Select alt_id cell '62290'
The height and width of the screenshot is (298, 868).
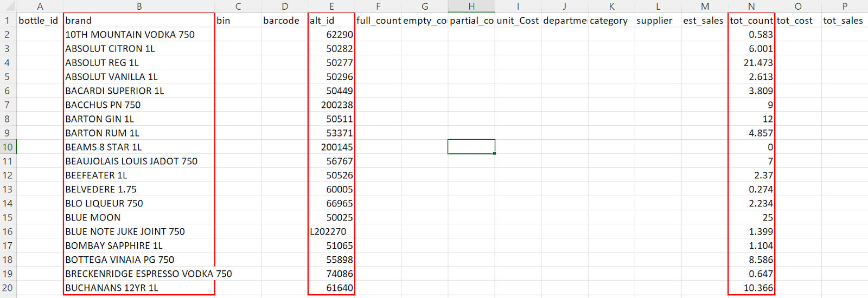coord(331,34)
